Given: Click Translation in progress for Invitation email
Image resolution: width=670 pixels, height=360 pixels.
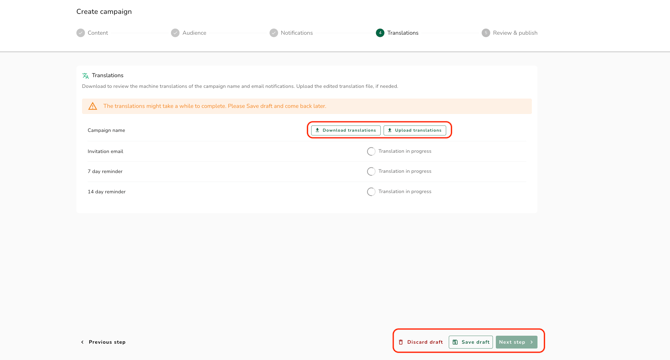Looking at the screenshot, I should (x=405, y=151).
